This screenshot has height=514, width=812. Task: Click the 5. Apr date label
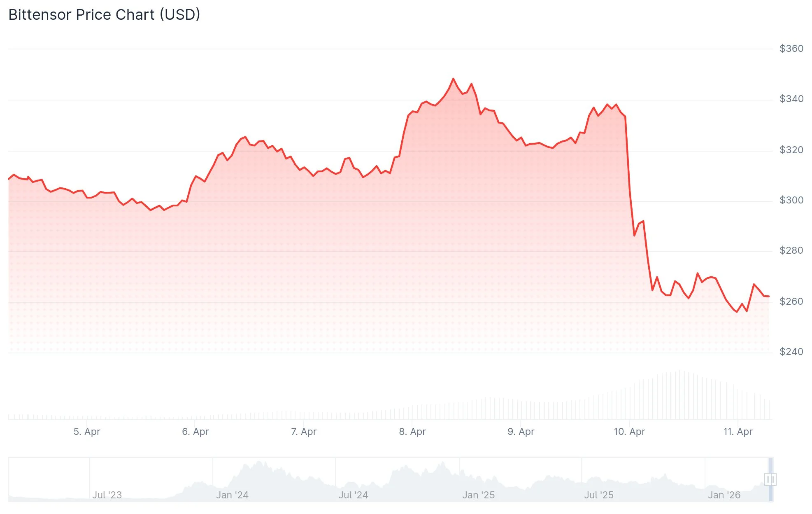[87, 432]
